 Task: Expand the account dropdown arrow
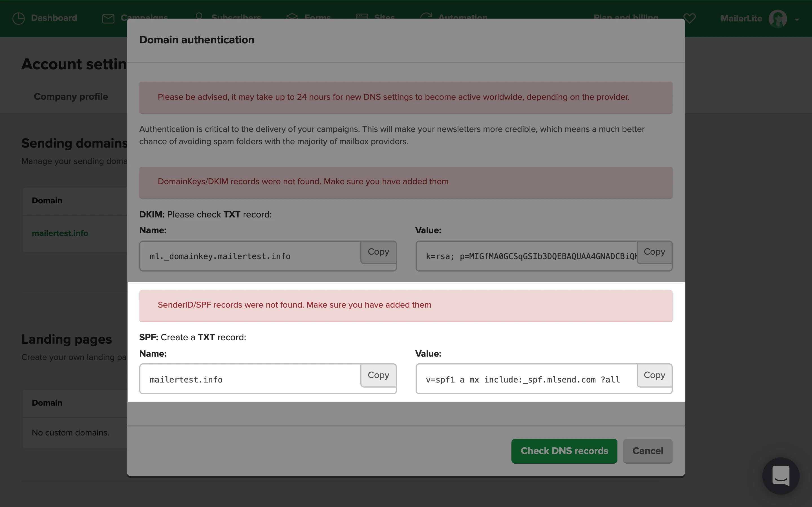pos(797,20)
